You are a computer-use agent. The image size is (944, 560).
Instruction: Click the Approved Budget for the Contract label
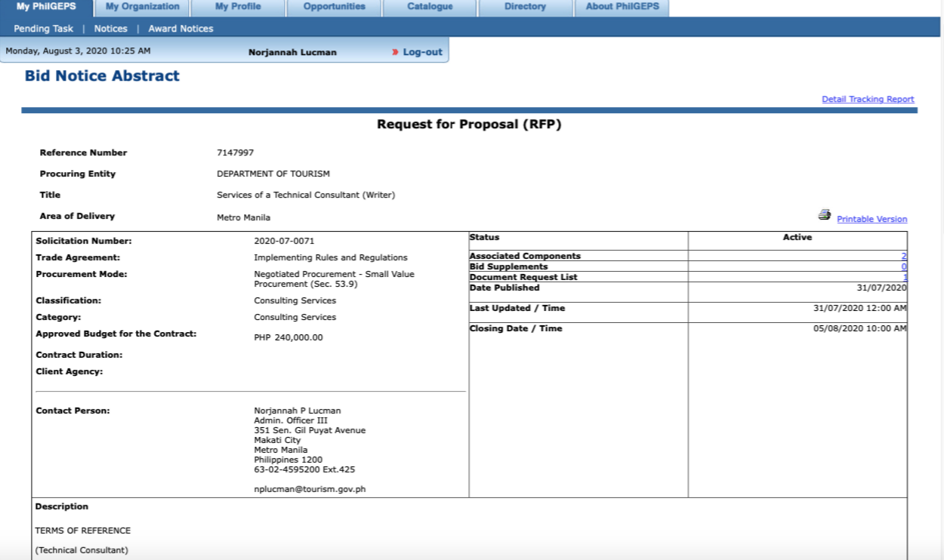coord(116,334)
